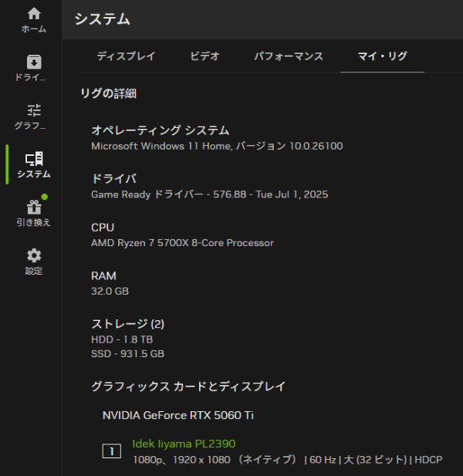This screenshot has width=463, height=476.
Task: Click the オペレーティング システム label
Action: pos(160,130)
